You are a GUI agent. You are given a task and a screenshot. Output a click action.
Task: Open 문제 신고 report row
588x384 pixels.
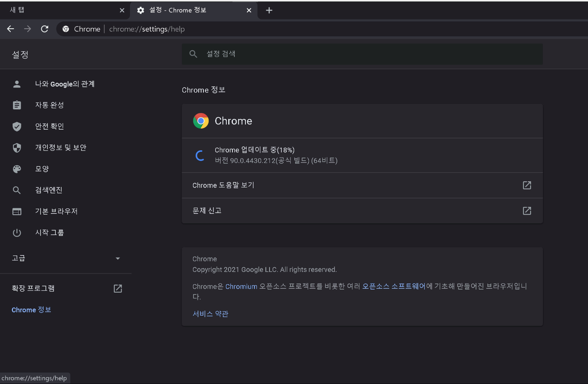click(x=362, y=211)
